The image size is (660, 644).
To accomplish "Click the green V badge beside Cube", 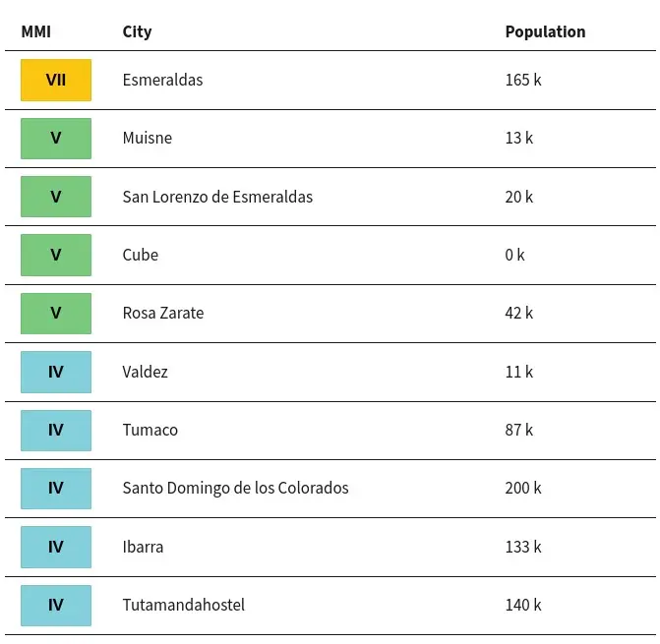I will pyautogui.click(x=56, y=255).
